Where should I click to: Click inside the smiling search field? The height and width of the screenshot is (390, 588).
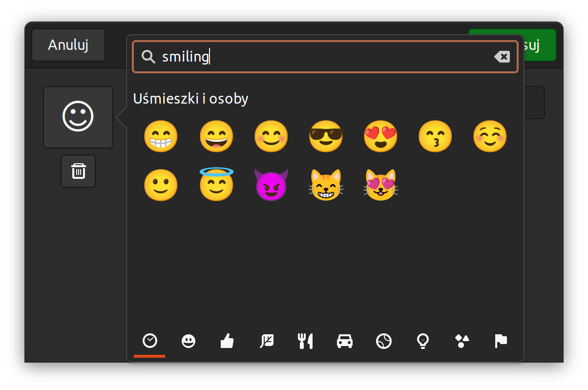pos(293,57)
